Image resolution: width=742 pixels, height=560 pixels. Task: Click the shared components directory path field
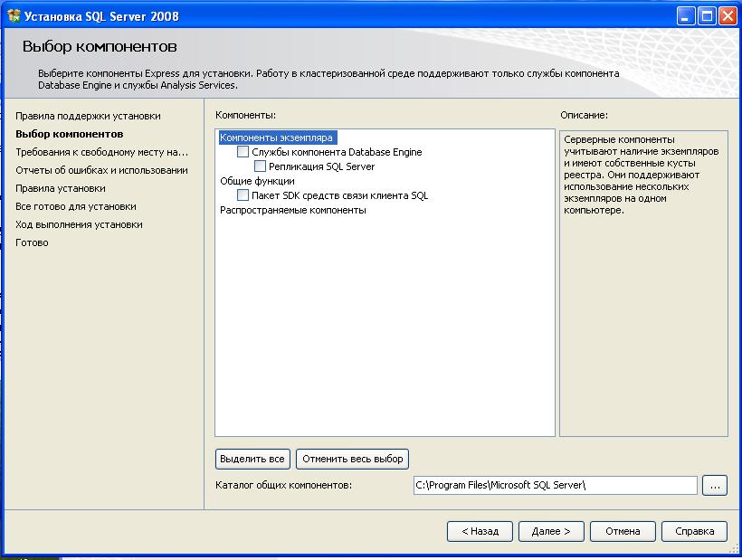[556, 485]
